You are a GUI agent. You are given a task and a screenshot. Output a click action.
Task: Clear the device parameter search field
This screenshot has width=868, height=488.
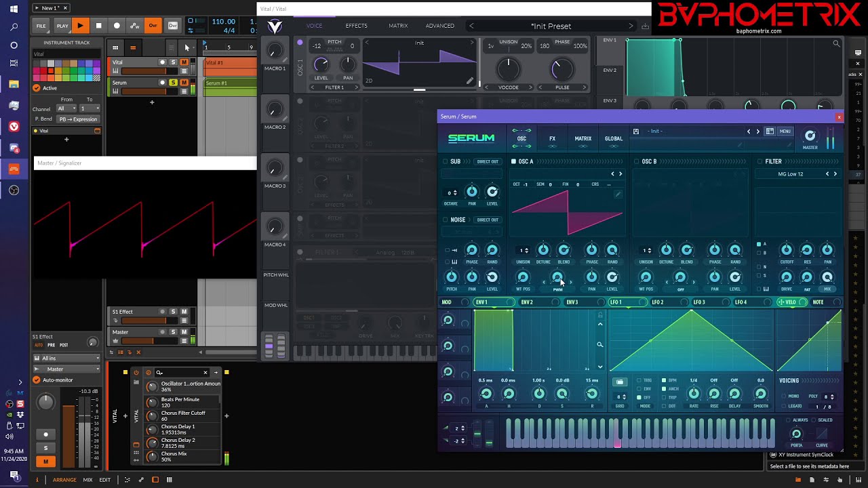tap(205, 372)
